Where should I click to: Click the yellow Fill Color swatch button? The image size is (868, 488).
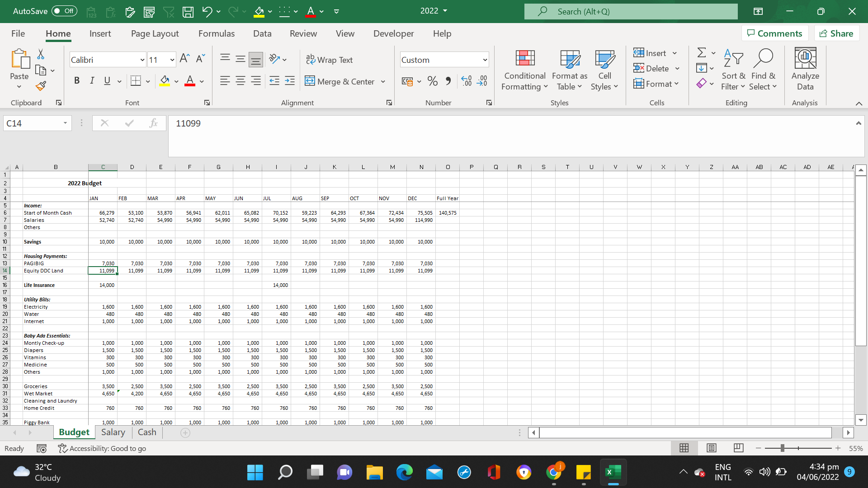coord(165,81)
